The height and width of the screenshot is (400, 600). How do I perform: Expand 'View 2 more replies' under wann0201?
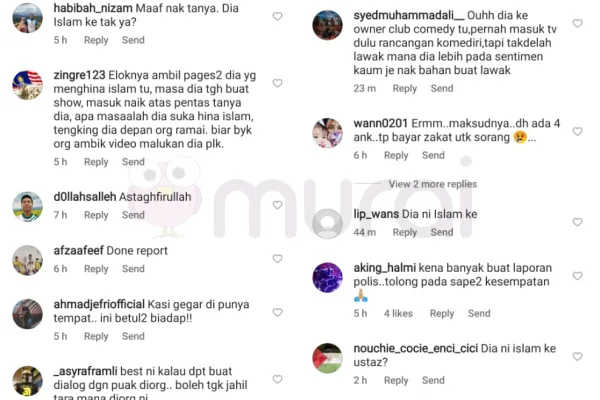(433, 184)
